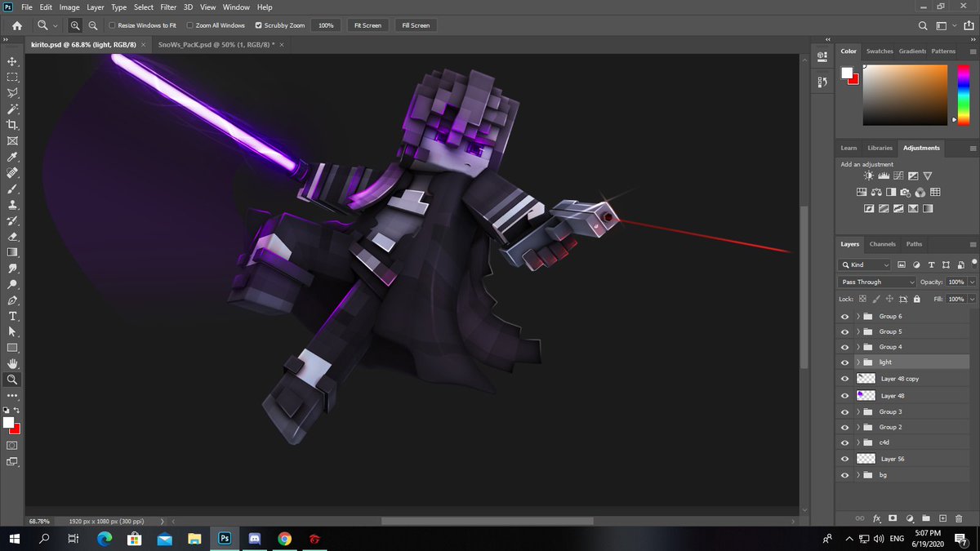
Task: Expand the Group 3 folder
Action: tap(857, 411)
